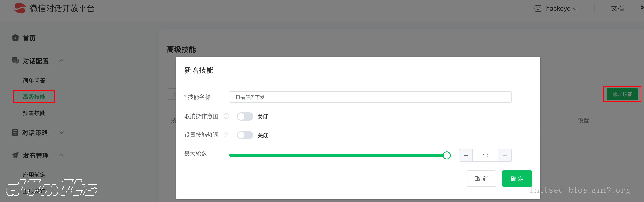Click the 取消 cancel button
The width and height of the screenshot is (644, 202).
[482, 179]
